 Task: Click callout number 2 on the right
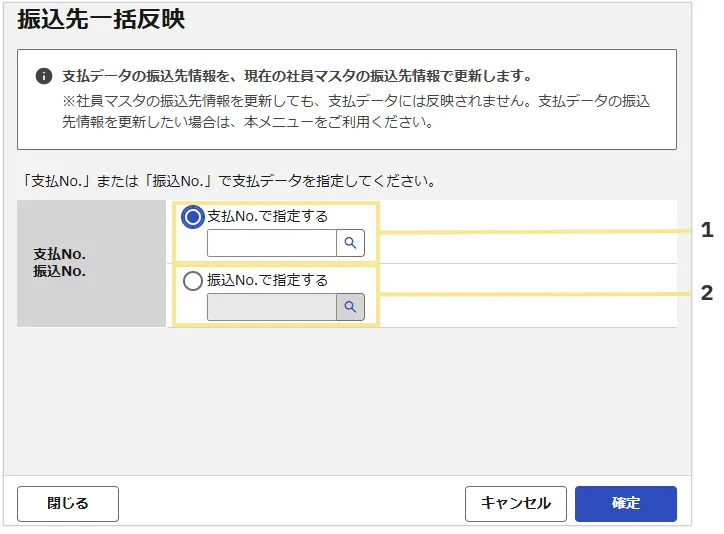pos(707,293)
